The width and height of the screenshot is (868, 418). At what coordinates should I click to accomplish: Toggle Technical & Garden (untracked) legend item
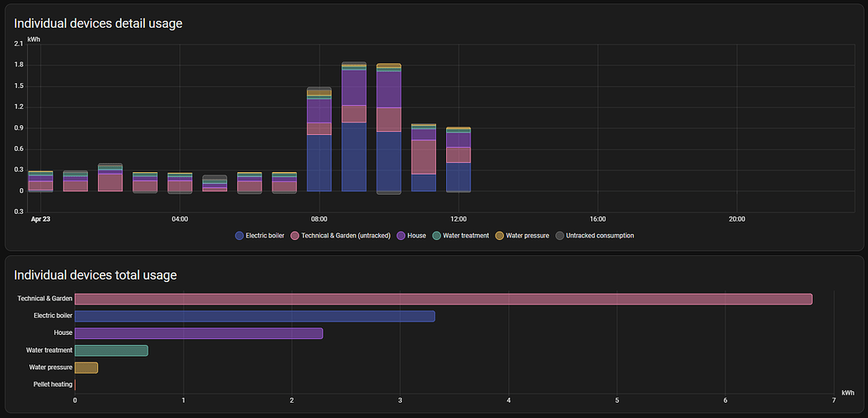click(x=339, y=236)
